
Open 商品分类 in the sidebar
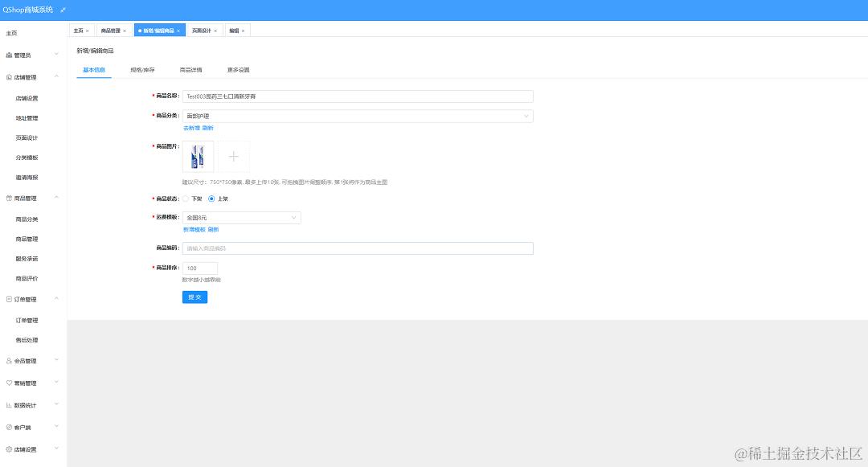[27, 219]
